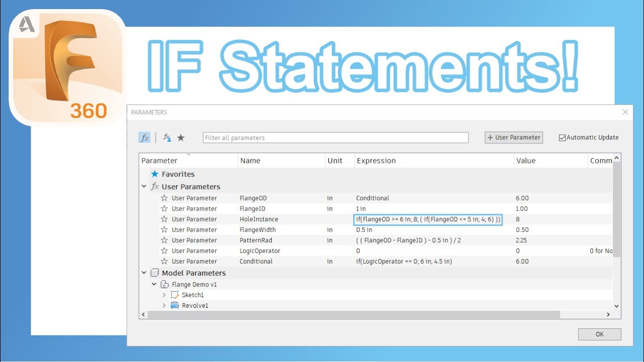Viewport: 644px width, 362px height.
Task: Click the Fusion 360 logo thumbnail
Action: [x=67, y=68]
